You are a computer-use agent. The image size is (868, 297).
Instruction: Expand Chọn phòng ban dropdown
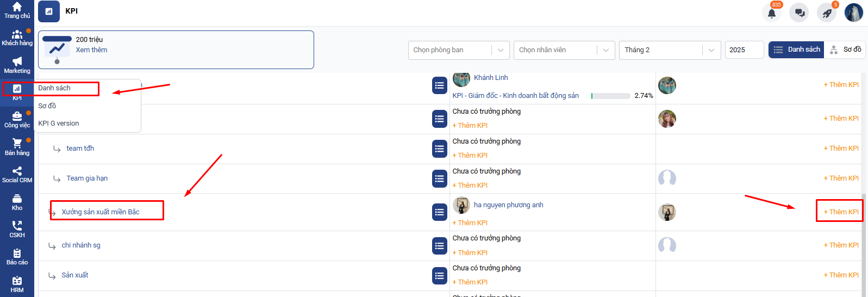[458, 50]
